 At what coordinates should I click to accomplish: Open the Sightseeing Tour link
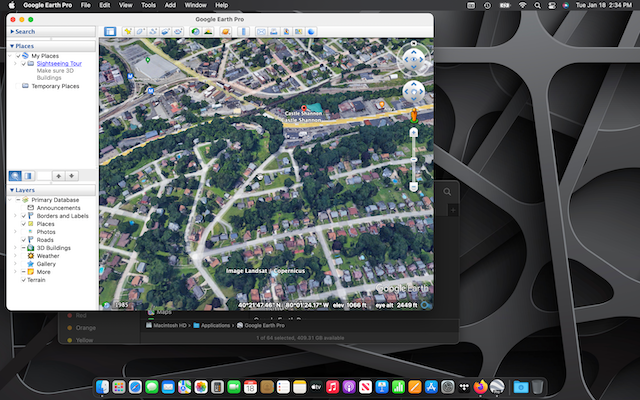click(x=59, y=63)
